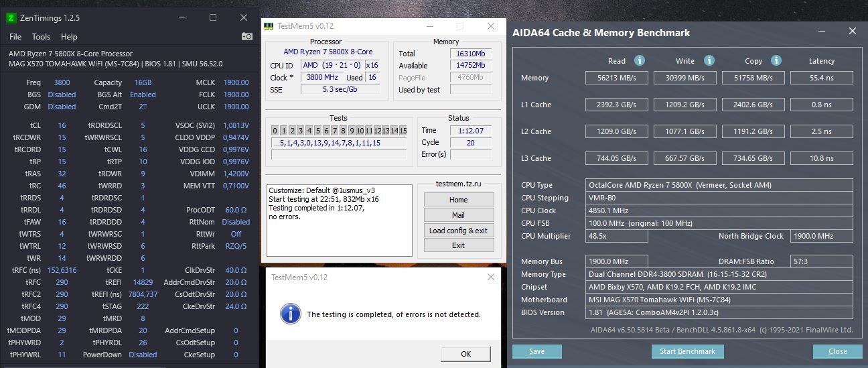Click the L3 Cache Latency value 10.8 ns
Viewport: 868px width, 368px height.
coord(822,158)
